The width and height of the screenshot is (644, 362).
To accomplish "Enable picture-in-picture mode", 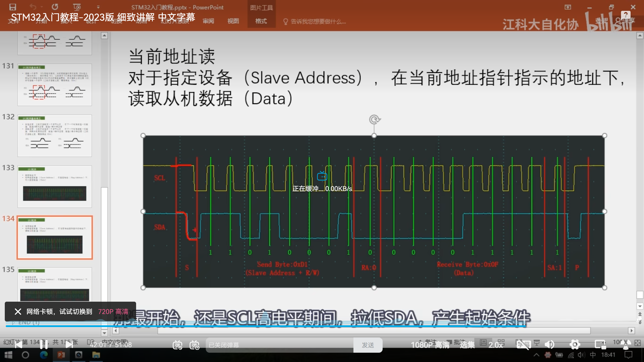I will (x=600, y=345).
